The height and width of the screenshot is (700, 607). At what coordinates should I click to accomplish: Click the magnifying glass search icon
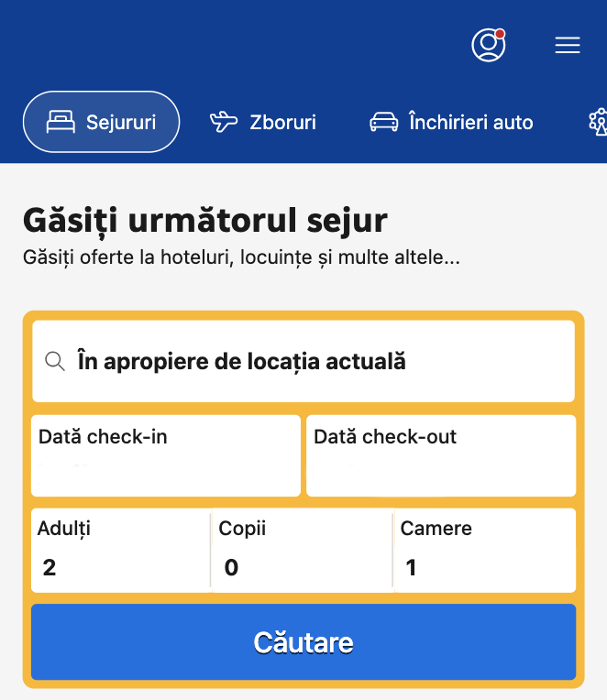pyautogui.click(x=55, y=361)
